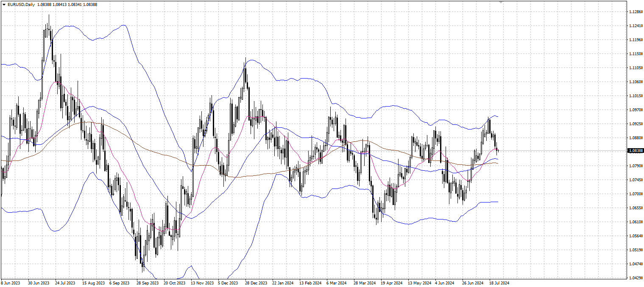Click the high price value 1.08413
The height and width of the screenshot is (287, 644).
coord(60,4)
